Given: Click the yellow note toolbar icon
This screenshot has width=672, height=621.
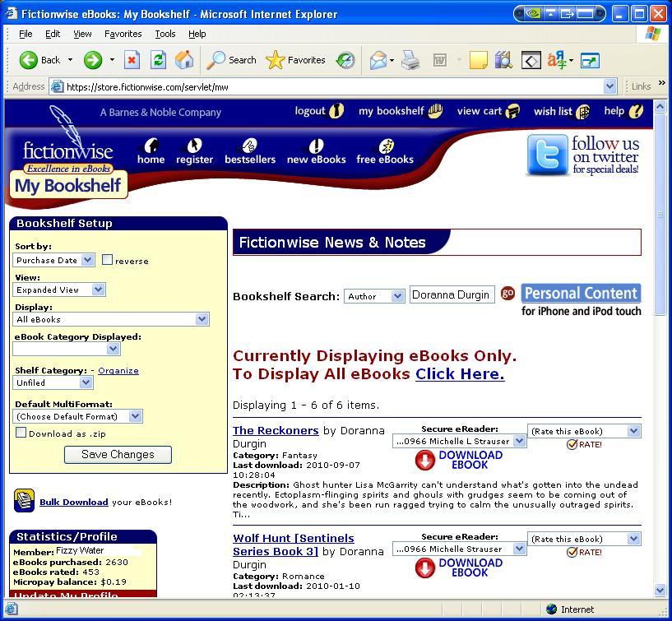Looking at the screenshot, I should click(478, 60).
